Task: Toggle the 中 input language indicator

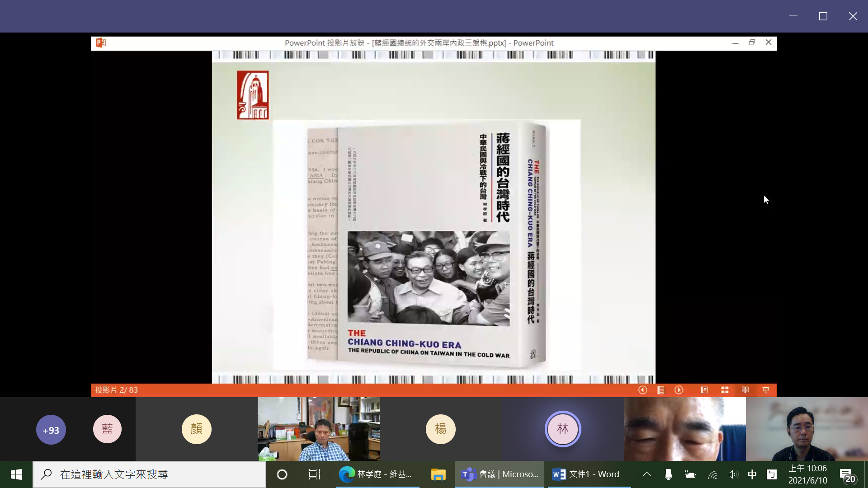Action: pyautogui.click(x=752, y=474)
